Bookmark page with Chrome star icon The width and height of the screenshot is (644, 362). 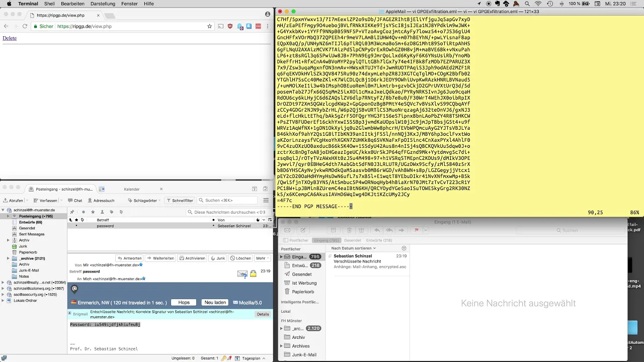click(210, 26)
